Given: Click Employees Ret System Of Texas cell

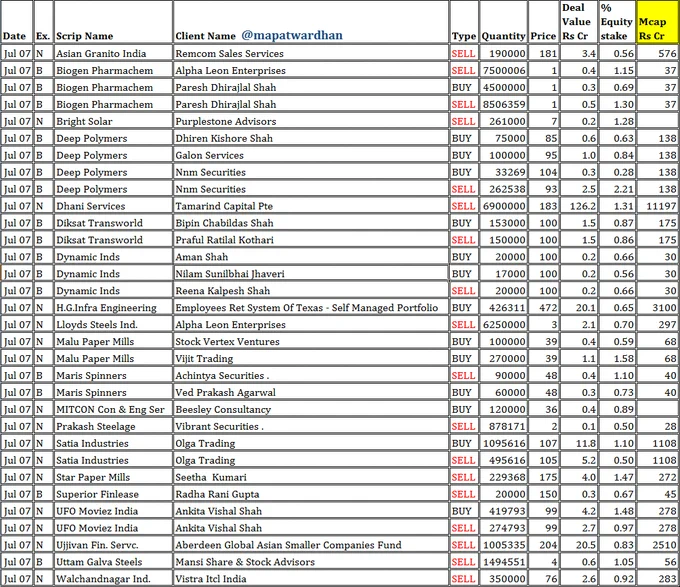Looking at the screenshot, I should point(311,308).
